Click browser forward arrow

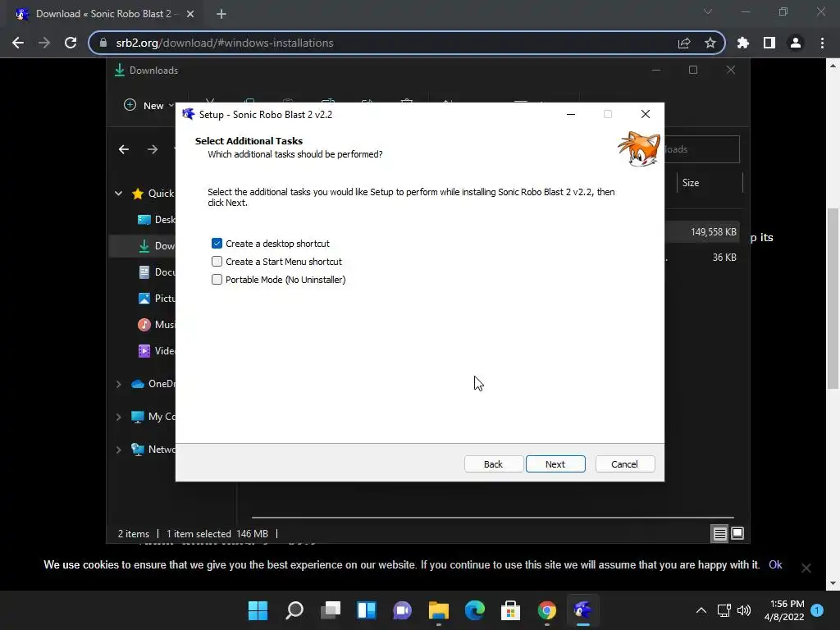click(44, 43)
